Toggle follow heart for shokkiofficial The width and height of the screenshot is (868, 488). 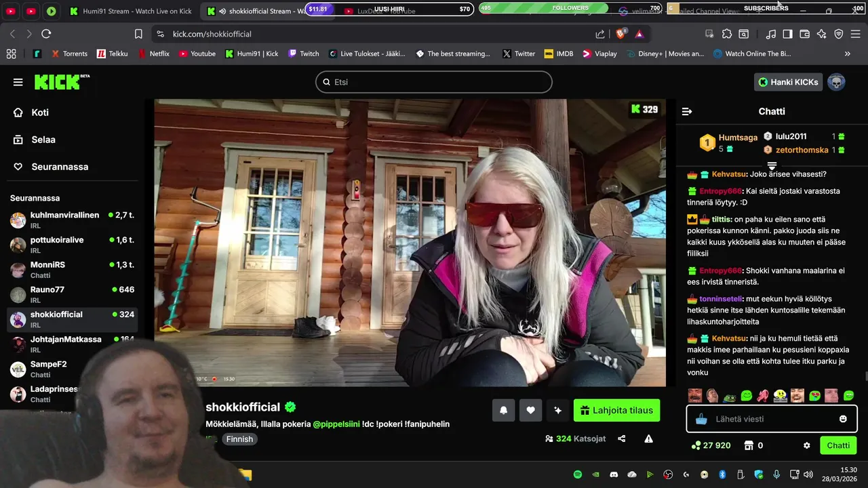(530, 410)
